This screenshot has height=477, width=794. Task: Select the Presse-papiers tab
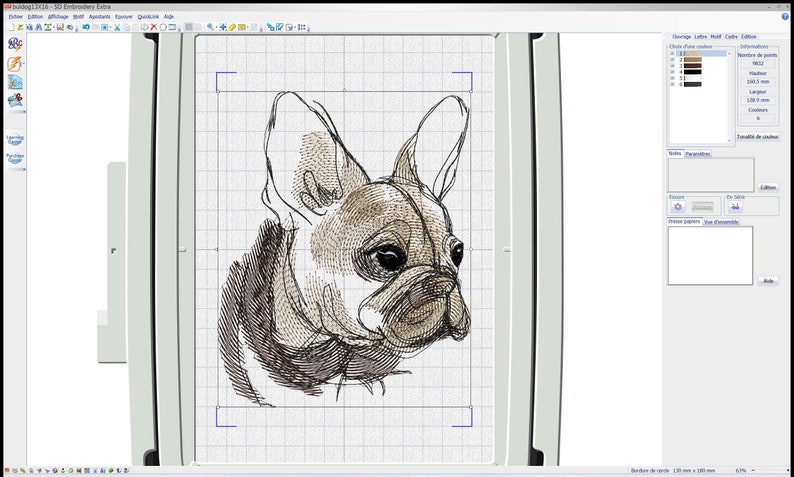(684, 221)
